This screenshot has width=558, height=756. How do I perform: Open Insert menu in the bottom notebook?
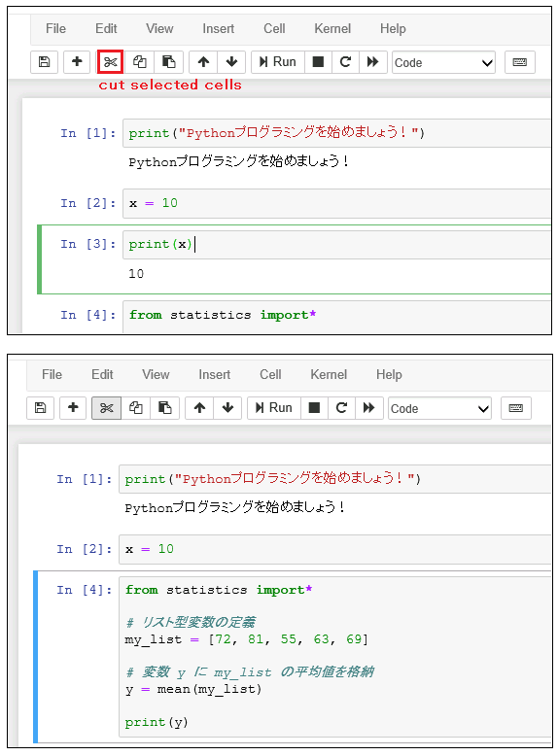tap(215, 375)
